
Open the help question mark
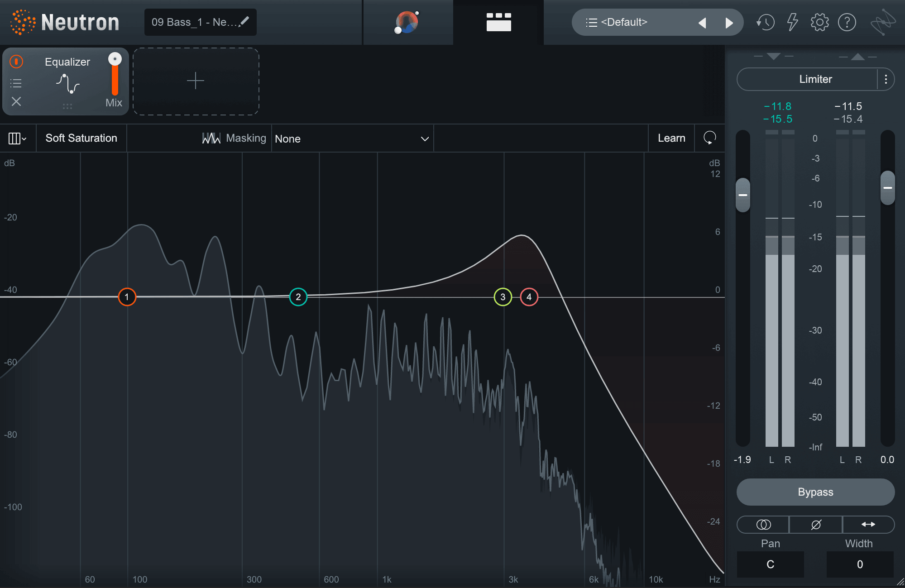click(x=847, y=22)
